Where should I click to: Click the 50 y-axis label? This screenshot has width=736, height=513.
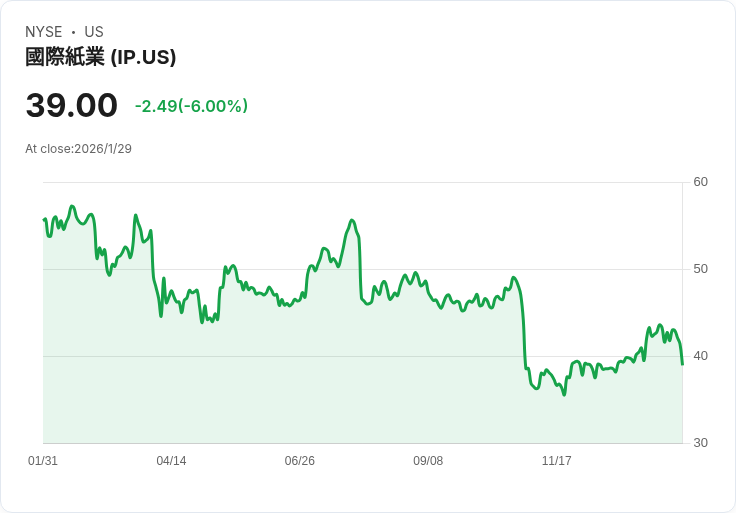(x=701, y=269)
